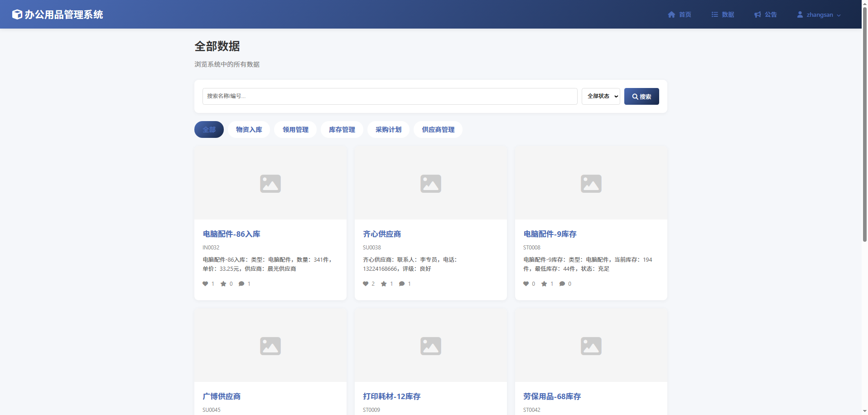
Task: Click the box logo icon beside 办公用品管理系统
Action: (x=17, y=15)
